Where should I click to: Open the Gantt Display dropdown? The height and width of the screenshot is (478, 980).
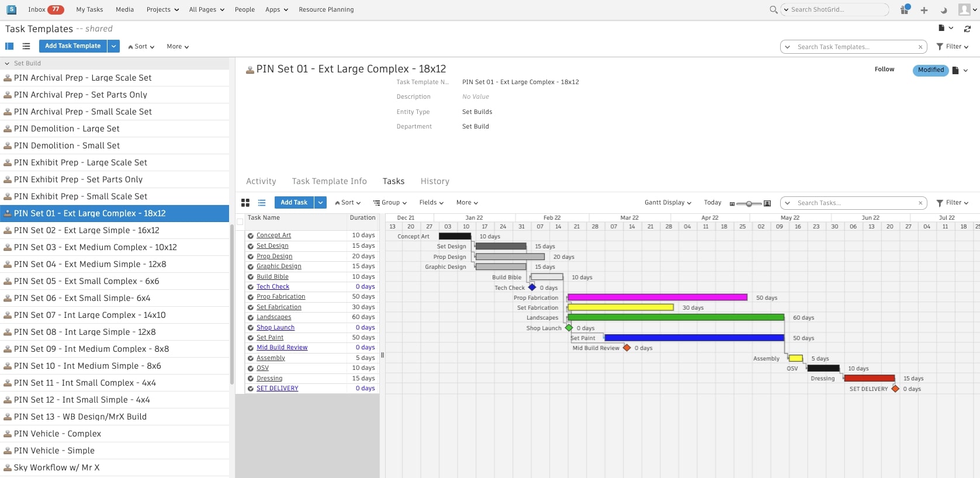click(667, 203)
